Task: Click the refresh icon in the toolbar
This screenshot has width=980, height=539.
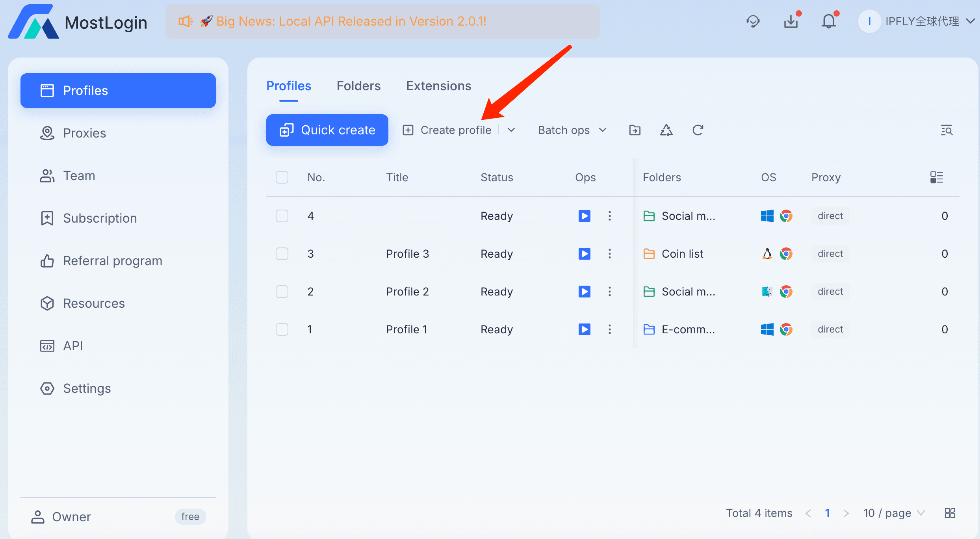Action: coord(698,130)
